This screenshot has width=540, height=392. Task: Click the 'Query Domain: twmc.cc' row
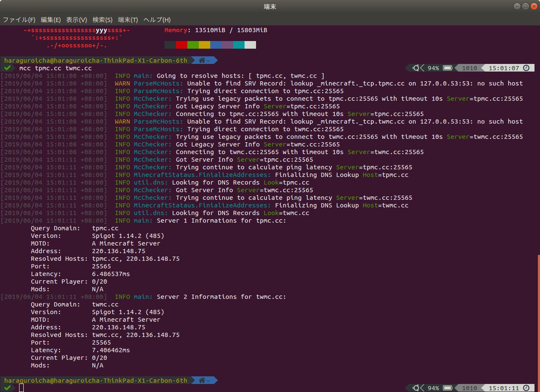coord(75,304)
